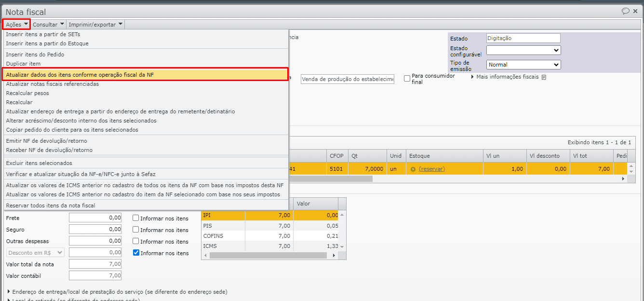Click the quantity cell 7,0000
The width and height of the screenshot is (644, 301).
pos(368,169)
